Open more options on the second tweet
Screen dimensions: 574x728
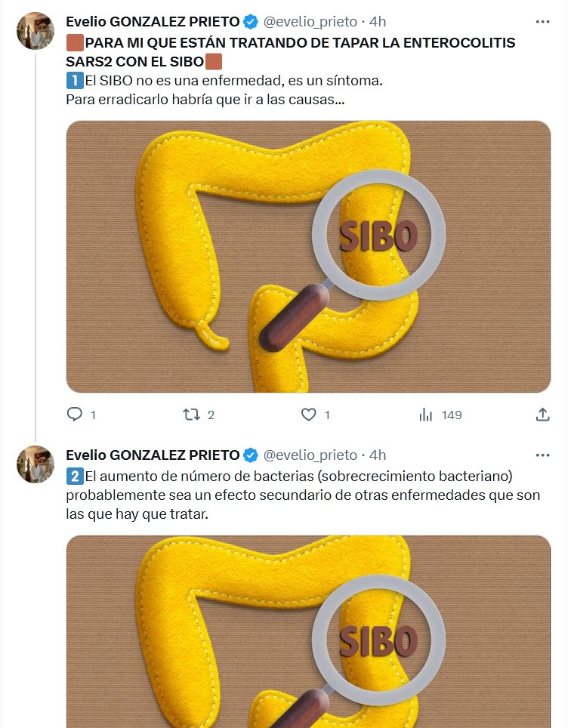[542, 455]
